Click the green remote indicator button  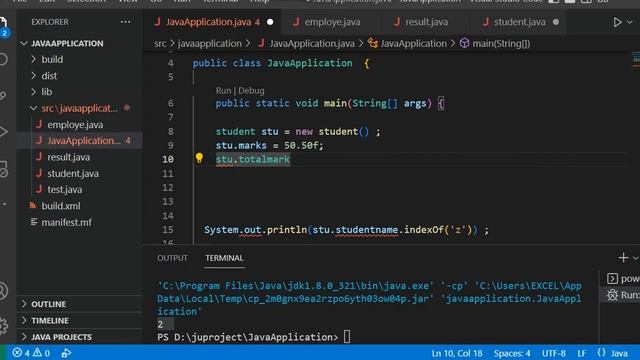[3, 353]
